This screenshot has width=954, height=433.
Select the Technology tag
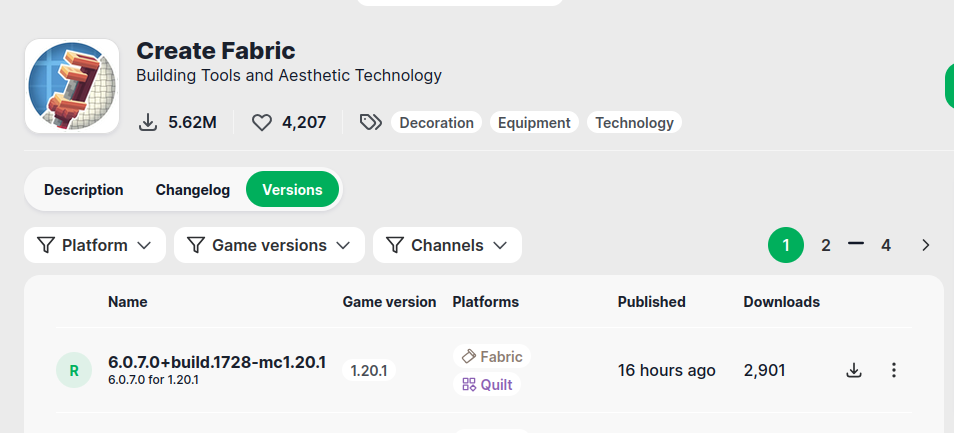pos(634,123)
